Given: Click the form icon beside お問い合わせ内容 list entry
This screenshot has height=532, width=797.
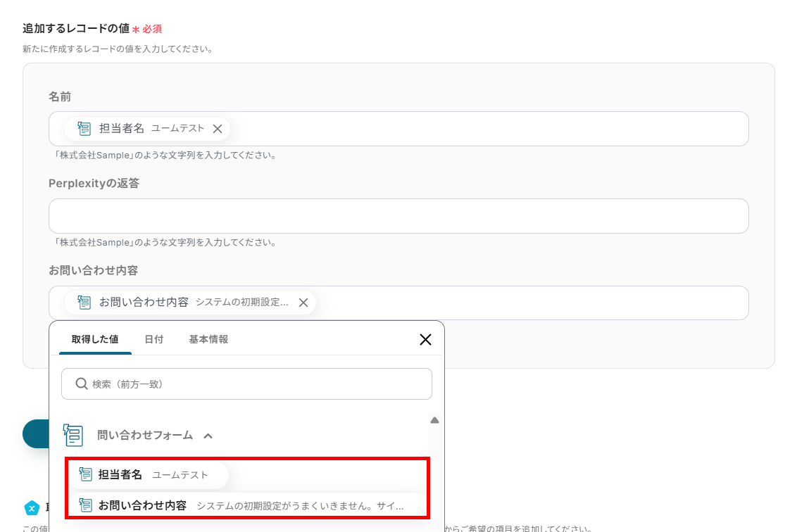Looking at the screenshot, I should (86, 505).
